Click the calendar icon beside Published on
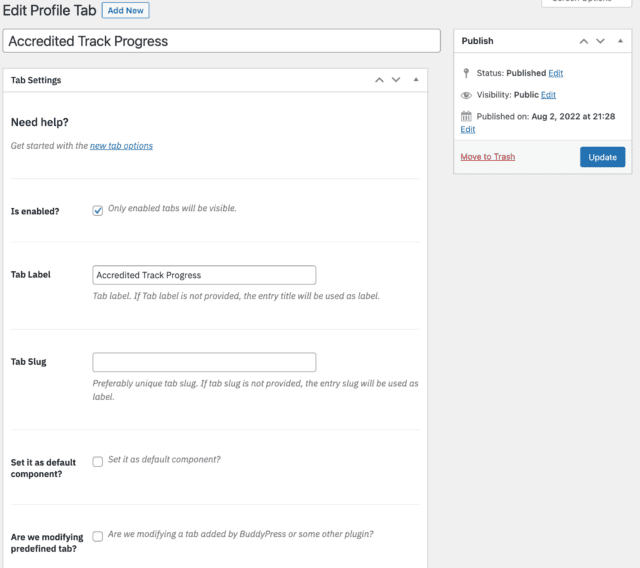Screen dimensions: 640x568 click(466, 117)
